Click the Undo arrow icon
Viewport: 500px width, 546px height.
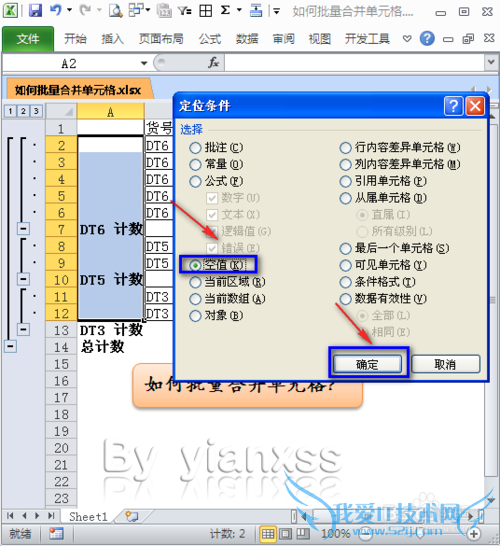click(x=56, y=10)
